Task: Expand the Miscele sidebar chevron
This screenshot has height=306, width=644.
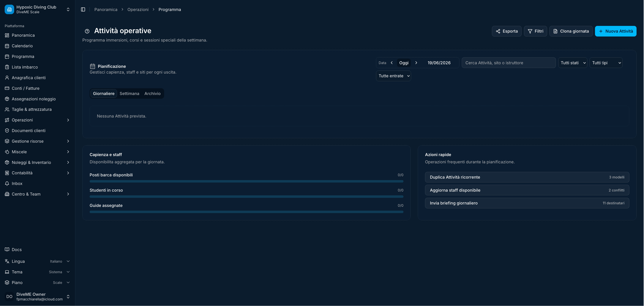Action: 68,152
